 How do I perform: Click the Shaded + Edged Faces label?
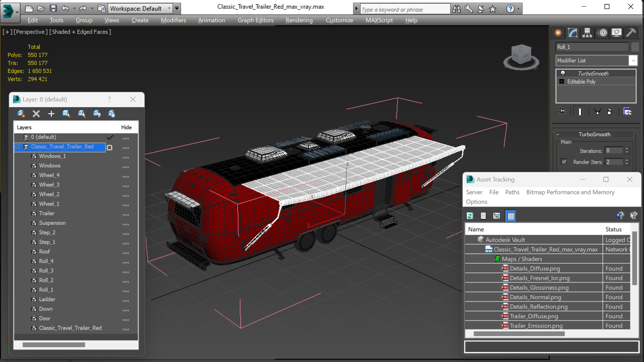click(x=80, y=32)
